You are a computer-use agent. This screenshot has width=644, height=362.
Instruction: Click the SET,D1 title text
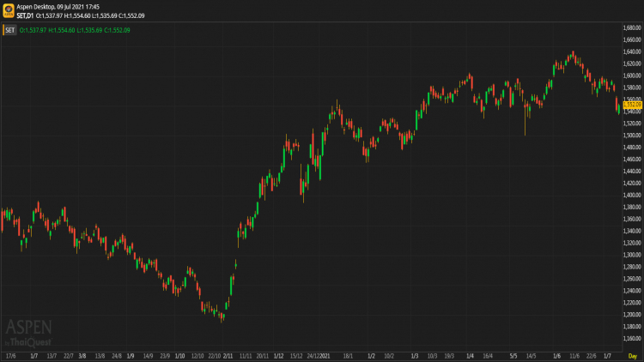point(25,15)
